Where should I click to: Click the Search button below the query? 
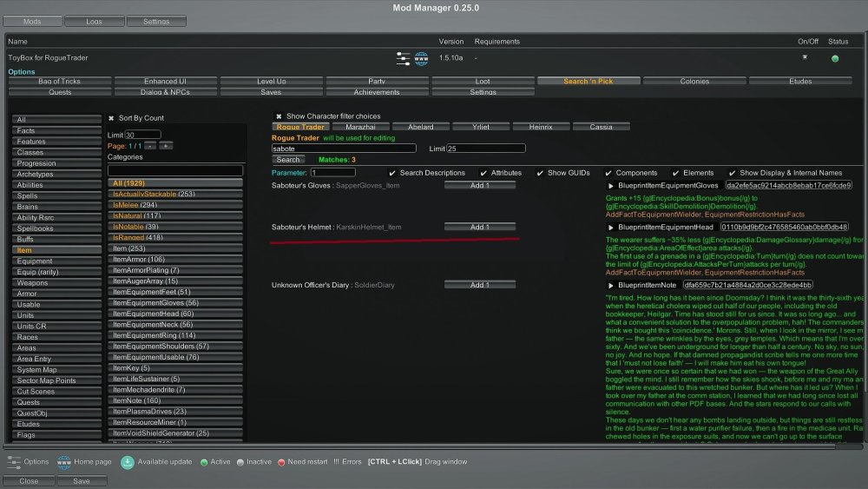click(288, 160)
